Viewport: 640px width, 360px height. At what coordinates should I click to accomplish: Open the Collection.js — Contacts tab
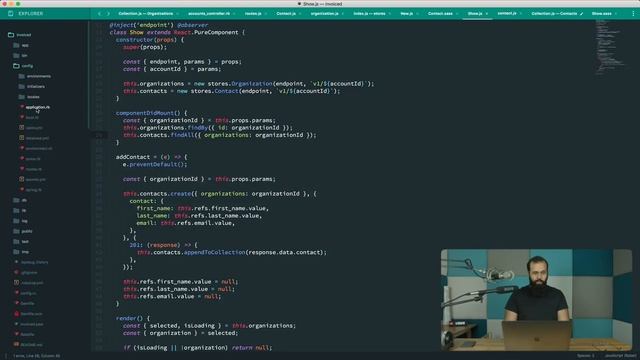click(x=554, y=13)
